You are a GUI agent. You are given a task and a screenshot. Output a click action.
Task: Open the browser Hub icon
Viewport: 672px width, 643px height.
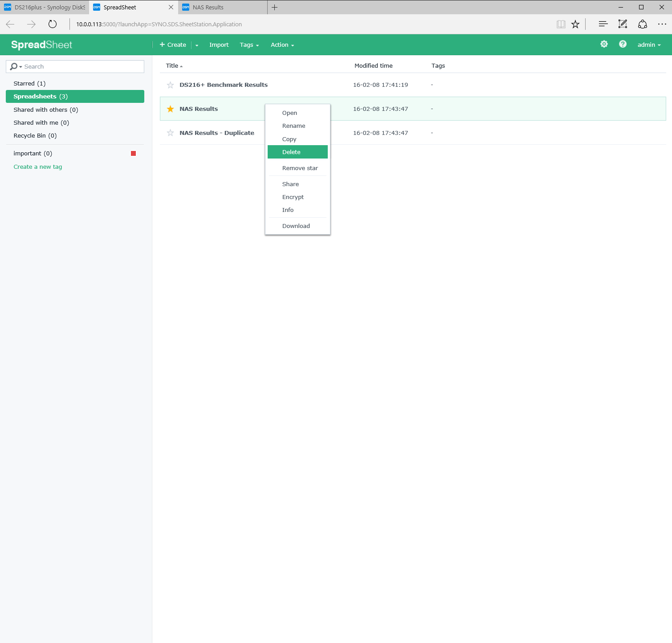603,24
